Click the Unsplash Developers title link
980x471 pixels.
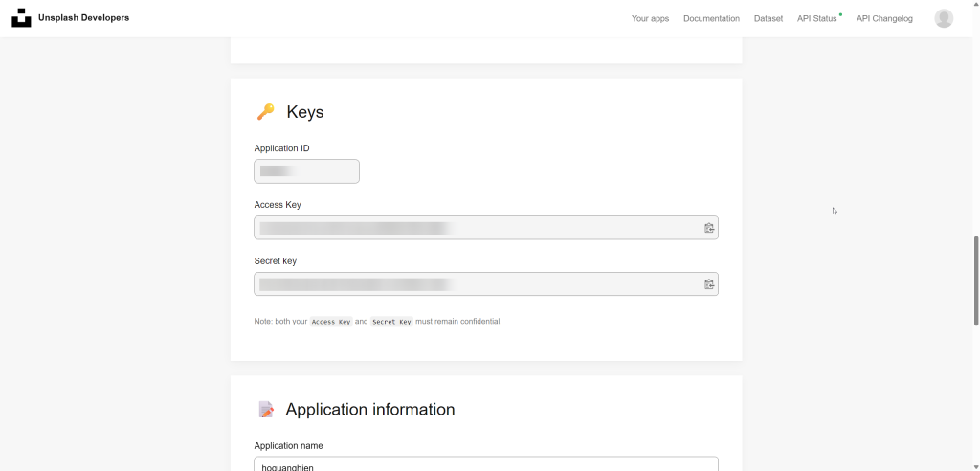click(x=83, y=18)
